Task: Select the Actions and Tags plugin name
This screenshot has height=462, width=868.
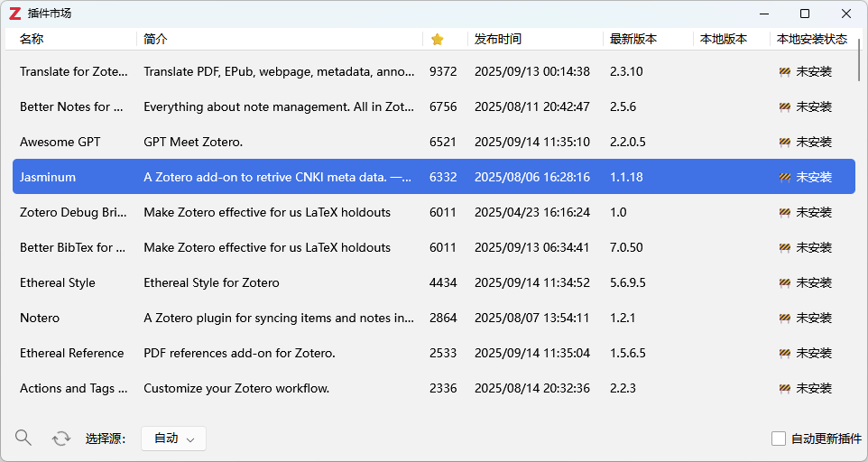Action: point(74,388)
